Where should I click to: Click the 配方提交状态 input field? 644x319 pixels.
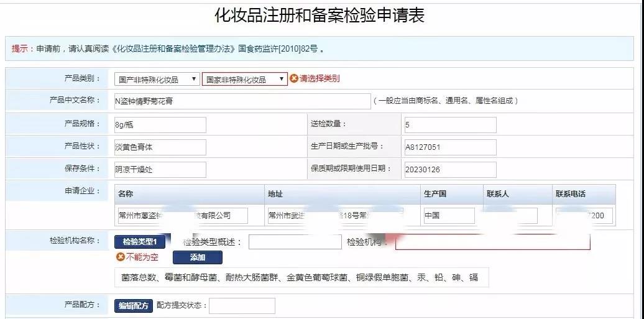(242, 305)
